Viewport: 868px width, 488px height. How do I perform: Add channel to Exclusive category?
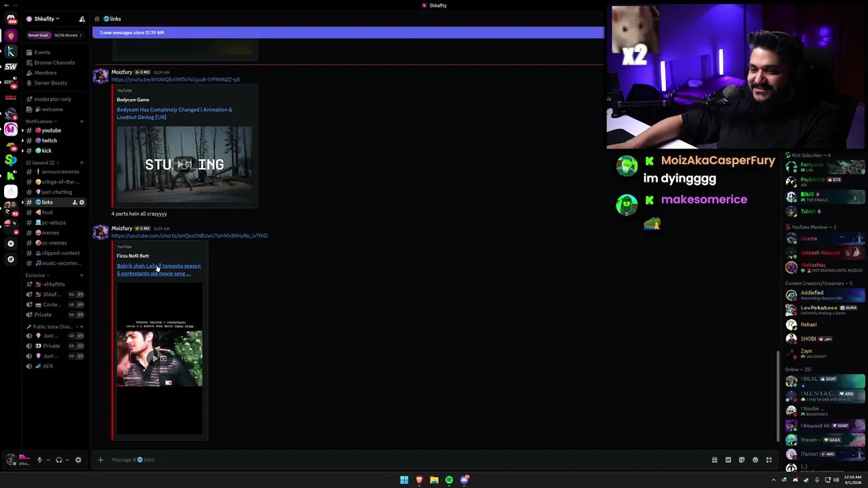[x=81, y=275]
